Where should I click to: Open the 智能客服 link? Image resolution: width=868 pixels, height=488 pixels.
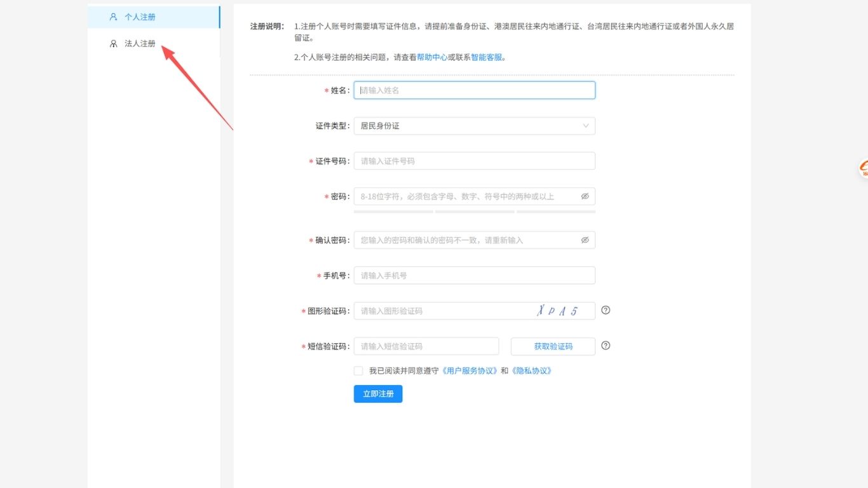(x=487, y=57)
